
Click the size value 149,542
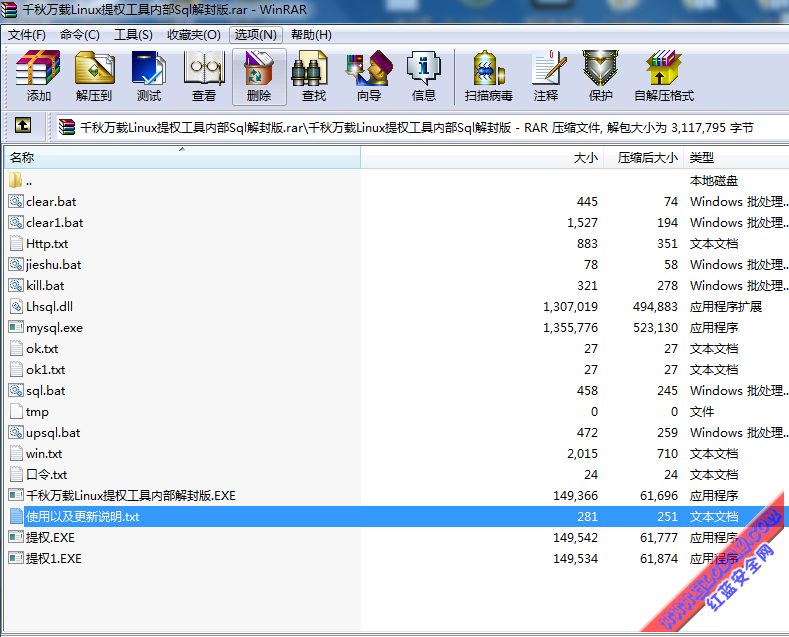tap(575, 537)
